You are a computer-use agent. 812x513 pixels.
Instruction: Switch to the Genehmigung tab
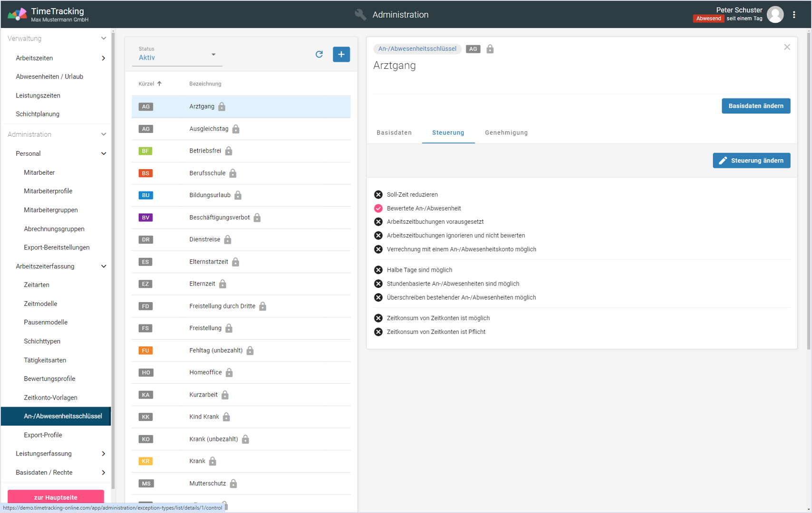point(506,133)
